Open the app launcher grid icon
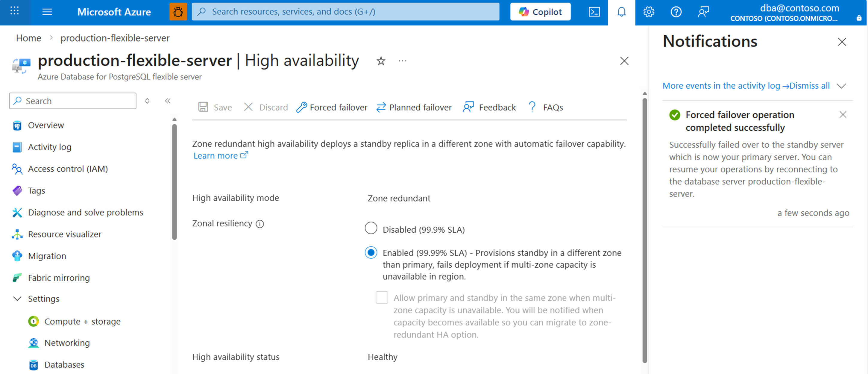 point(14,11)
